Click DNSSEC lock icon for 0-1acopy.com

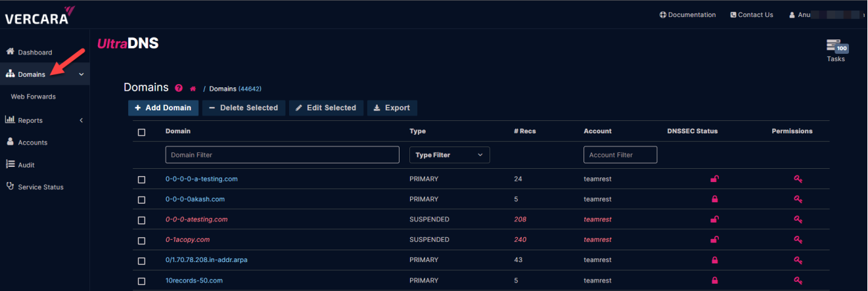714,240
